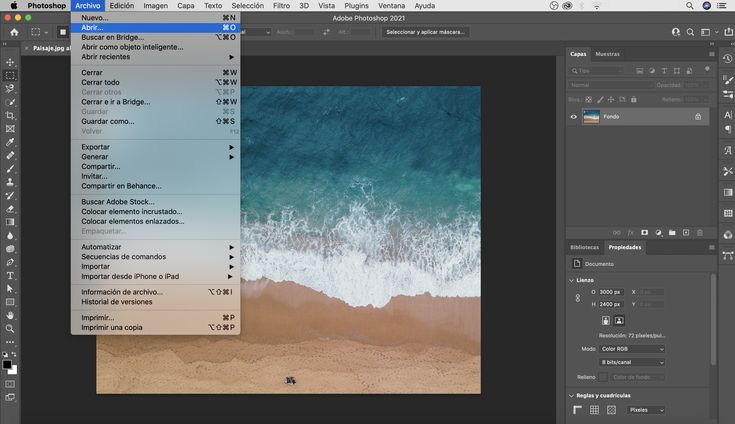735x424 pixels.
Task: Open the Modo Color RGB dropdown
Action: click(x=631, y=349)
